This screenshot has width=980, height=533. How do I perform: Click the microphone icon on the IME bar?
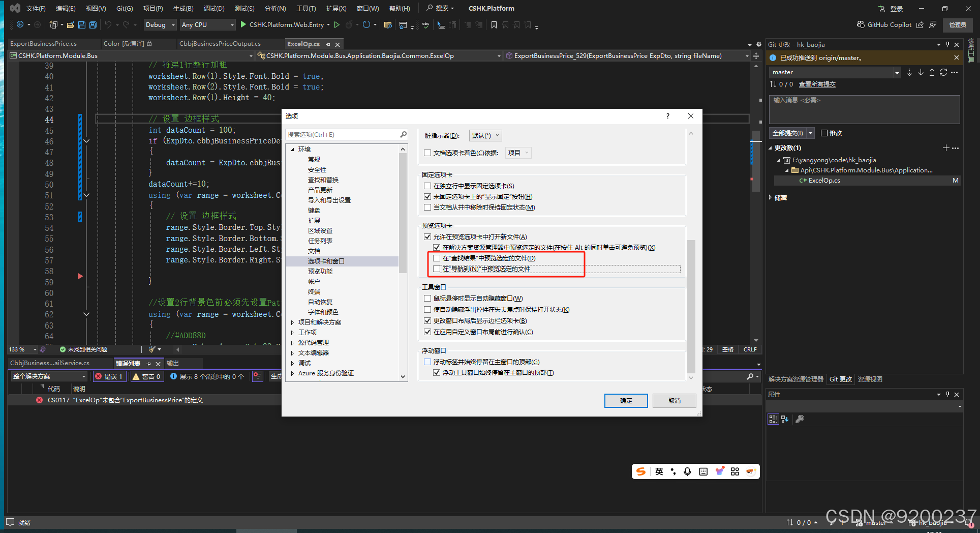pyautogui.click(x=687, y=471)
